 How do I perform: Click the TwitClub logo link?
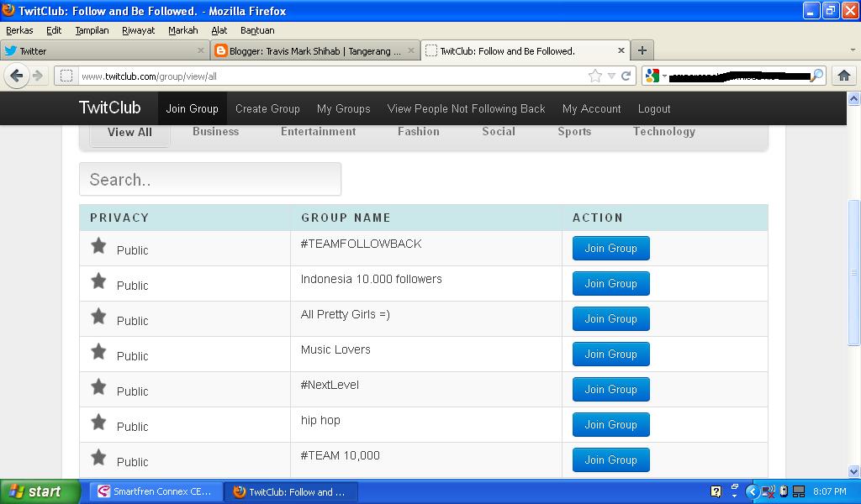tap(110, 108)
